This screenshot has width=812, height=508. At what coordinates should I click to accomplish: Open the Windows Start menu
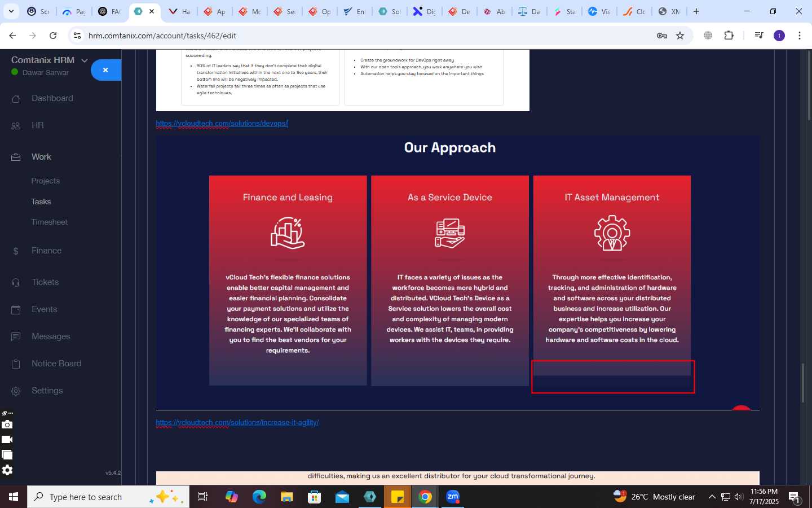coord(14,497)
